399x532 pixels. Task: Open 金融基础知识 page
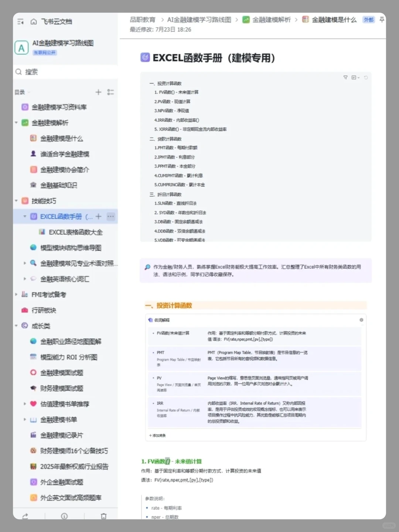(x=59, y=185)
